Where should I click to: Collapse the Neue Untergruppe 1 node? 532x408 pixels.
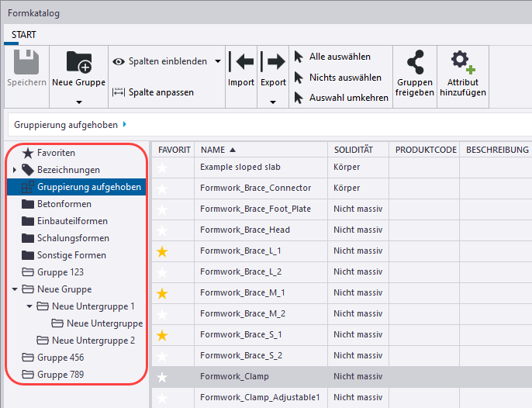pos(29,306)
